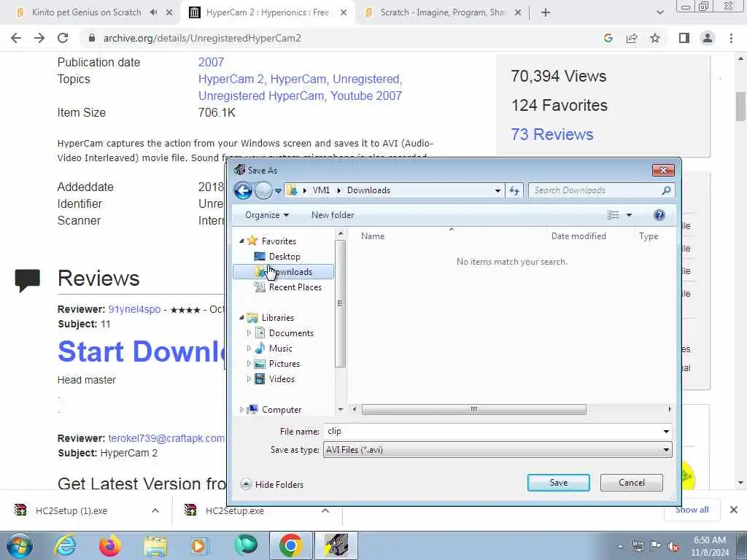Click the Cancel button in Save As

point(631,483)
